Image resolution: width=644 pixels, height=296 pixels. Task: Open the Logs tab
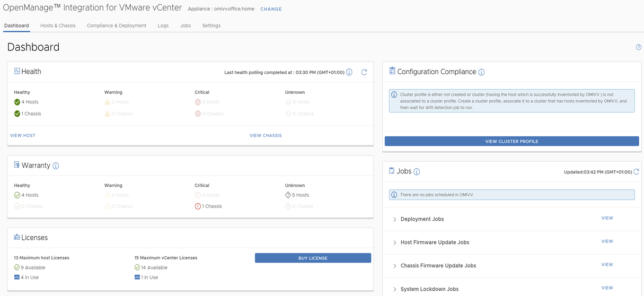pos(163,25)
